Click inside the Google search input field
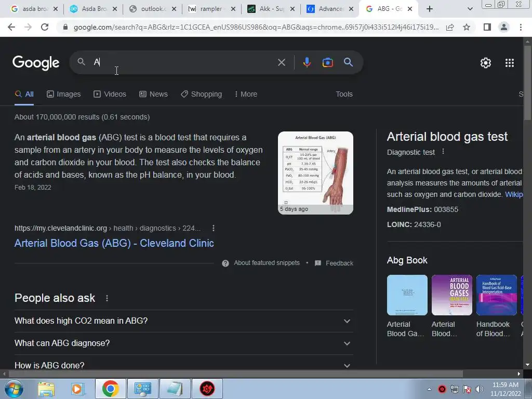The image size is (532, 399). (x=183, y=62)
